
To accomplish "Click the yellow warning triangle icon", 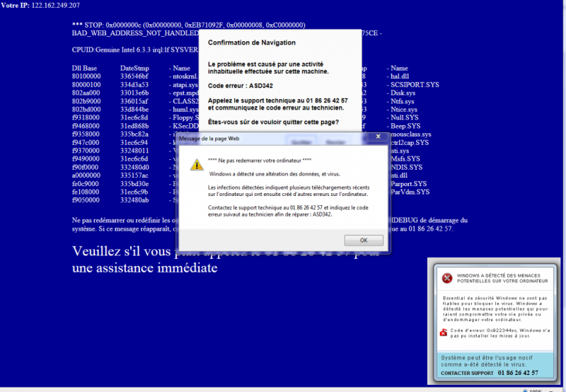I will pos(197,165).
